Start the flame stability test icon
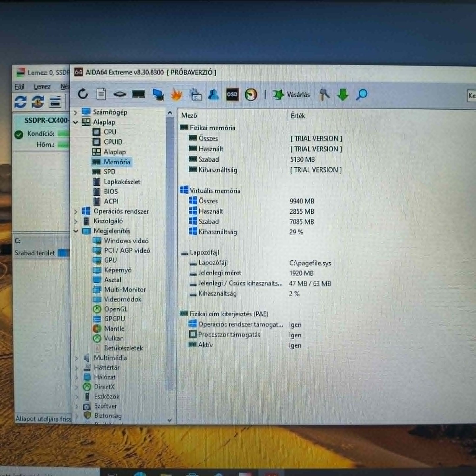This screenshot has height=476, width=476. (x=177, y=95)
